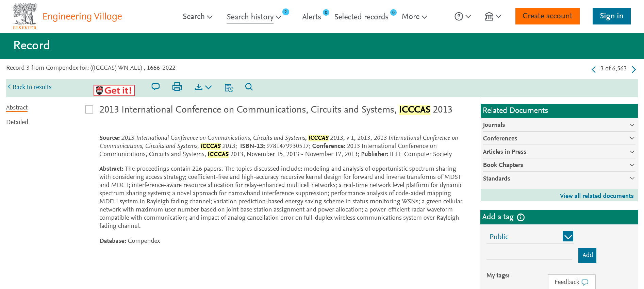Expand Journals related documents

coord(559,125)
